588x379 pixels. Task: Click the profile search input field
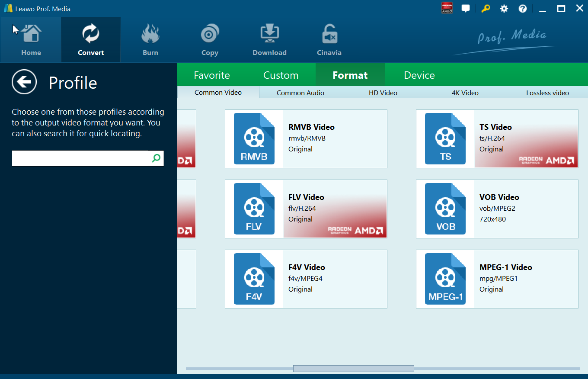coord(80,158)
